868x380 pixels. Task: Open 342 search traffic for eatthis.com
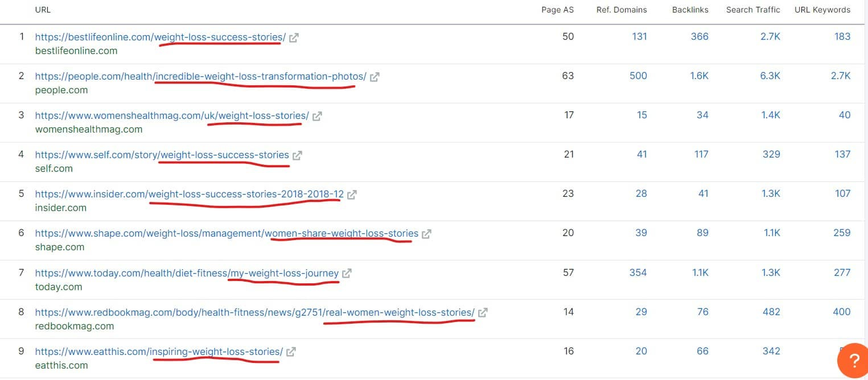(771, 351)
